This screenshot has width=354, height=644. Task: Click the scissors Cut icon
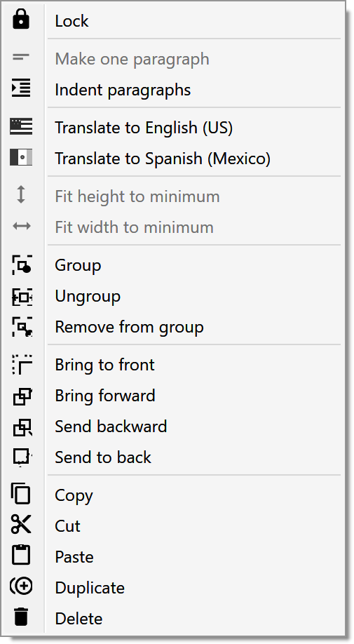pos(21,524)
